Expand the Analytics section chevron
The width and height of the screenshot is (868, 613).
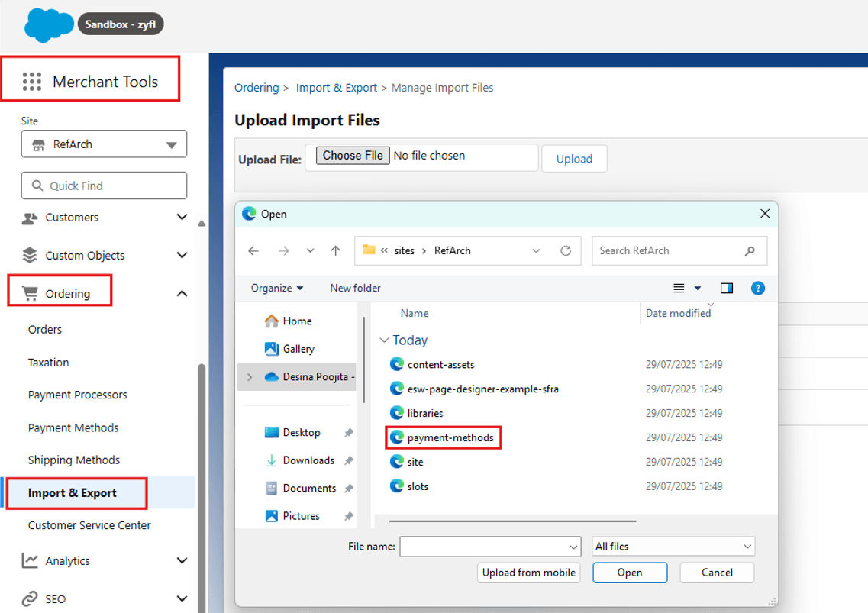(182, 560)
